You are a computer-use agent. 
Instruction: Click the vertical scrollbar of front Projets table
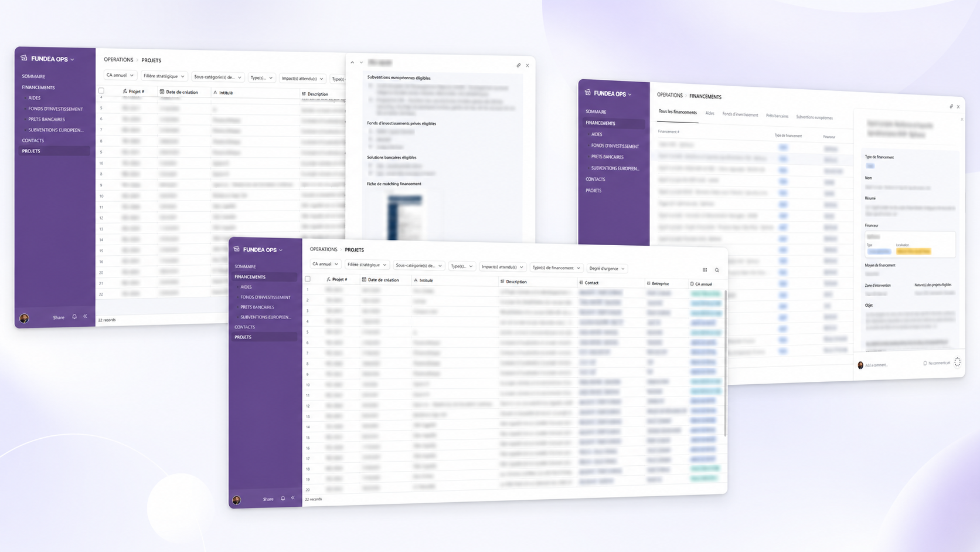[726, 364]
